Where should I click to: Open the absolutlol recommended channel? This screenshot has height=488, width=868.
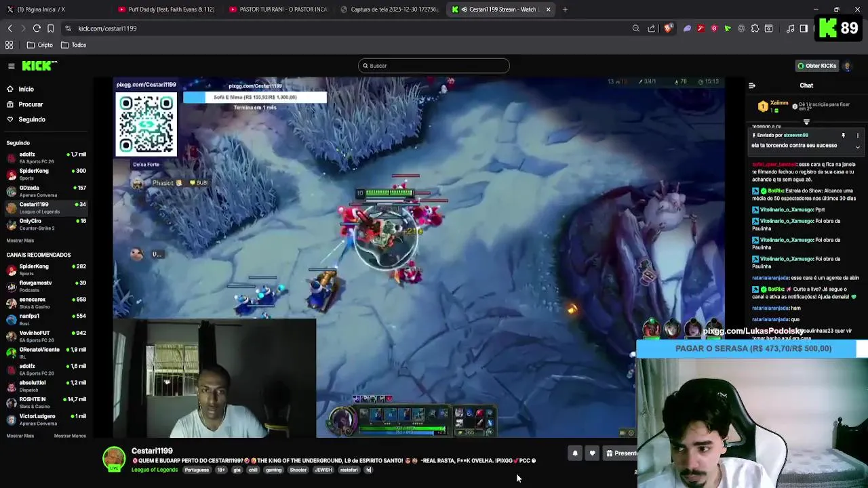coord(46,386)
